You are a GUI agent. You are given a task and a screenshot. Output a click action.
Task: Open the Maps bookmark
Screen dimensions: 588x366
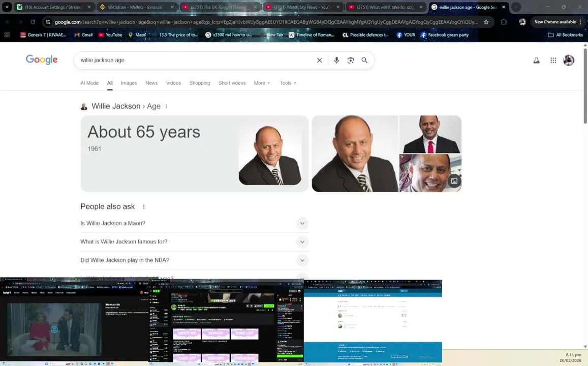tap(137, 35)
